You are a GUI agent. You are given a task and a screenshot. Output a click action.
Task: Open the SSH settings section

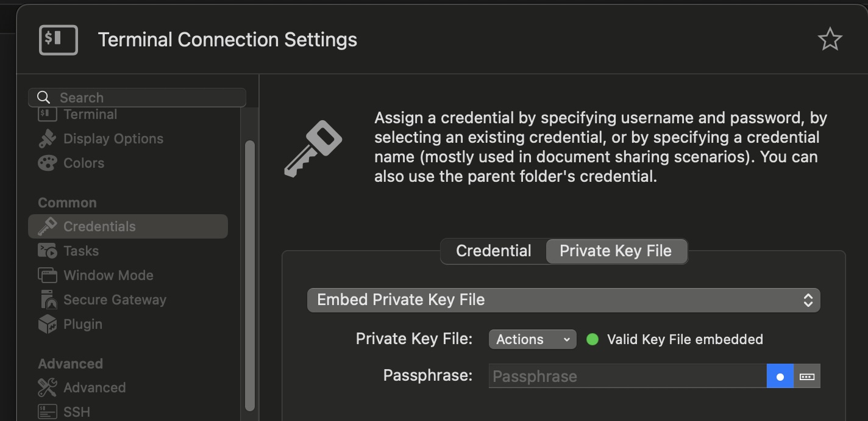[77, 412]
